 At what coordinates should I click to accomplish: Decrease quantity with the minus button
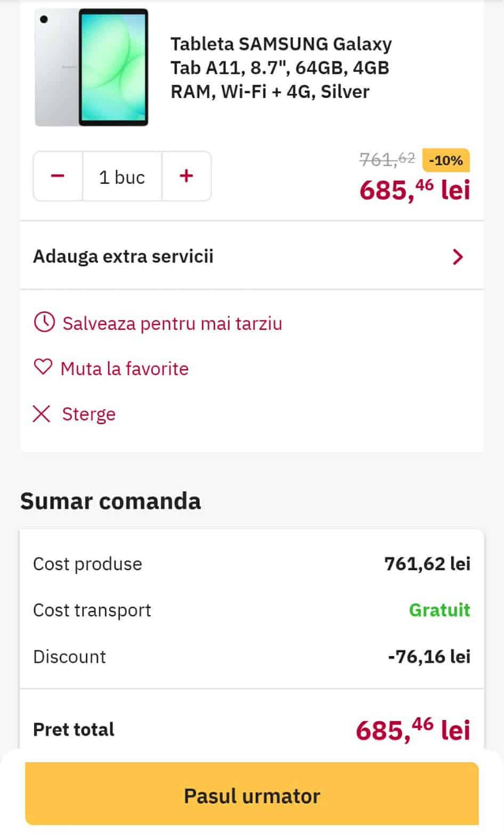coord(58,176)
